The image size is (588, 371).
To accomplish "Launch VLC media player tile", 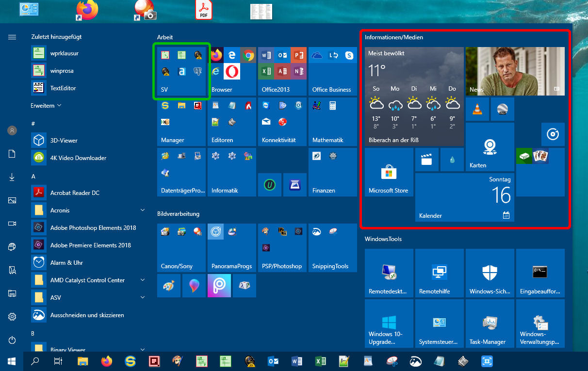I will 477,109.
